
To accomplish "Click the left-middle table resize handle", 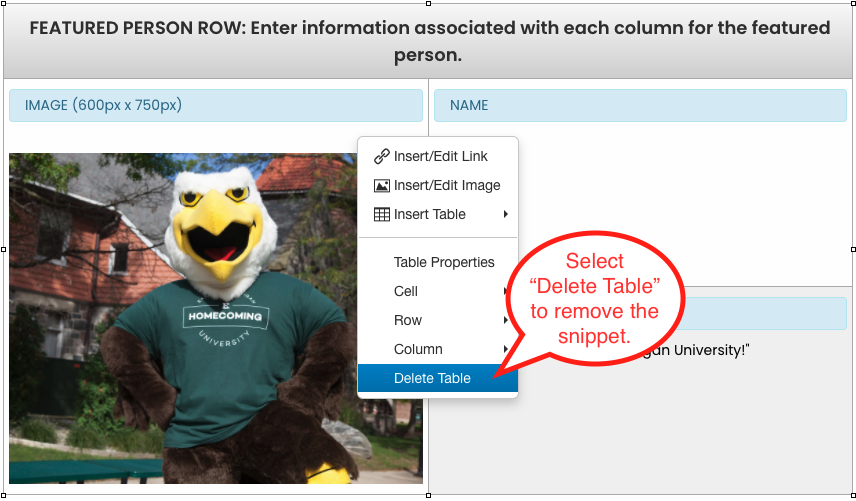I will pos(4,249).
